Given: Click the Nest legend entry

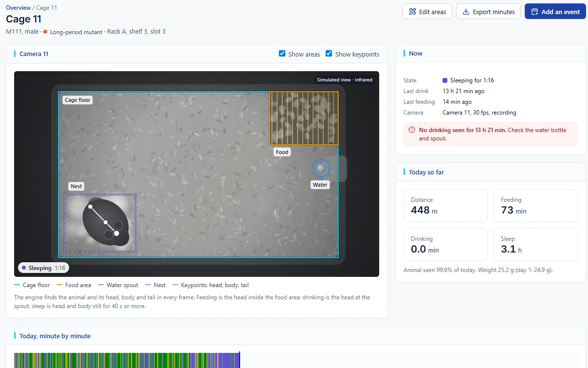Looking at the screenshot, I should tap(155, 285).
